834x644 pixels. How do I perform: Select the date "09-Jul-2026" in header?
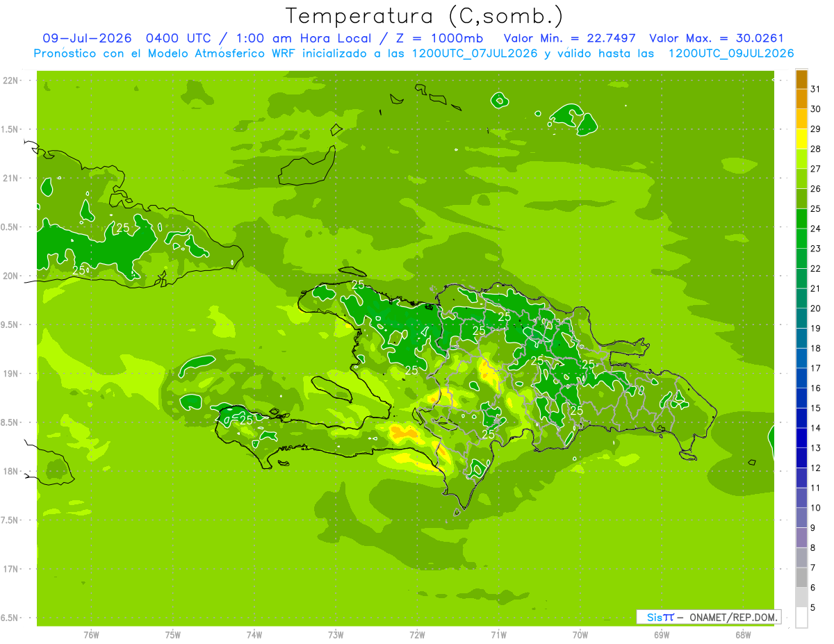(x=87, y=38)
